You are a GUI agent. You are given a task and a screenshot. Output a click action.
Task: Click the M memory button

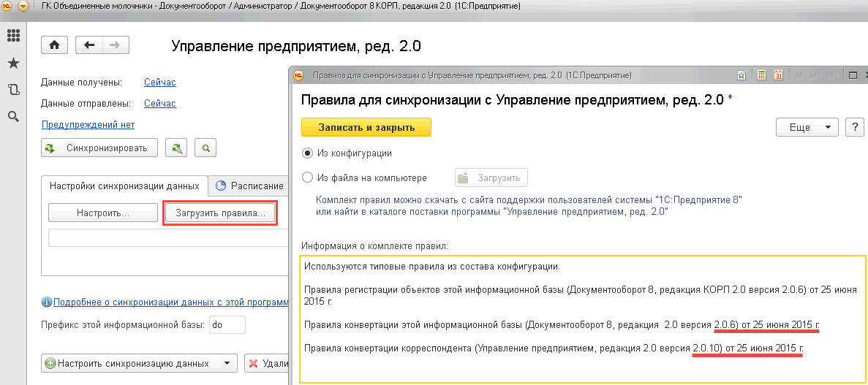coord(799,75)
